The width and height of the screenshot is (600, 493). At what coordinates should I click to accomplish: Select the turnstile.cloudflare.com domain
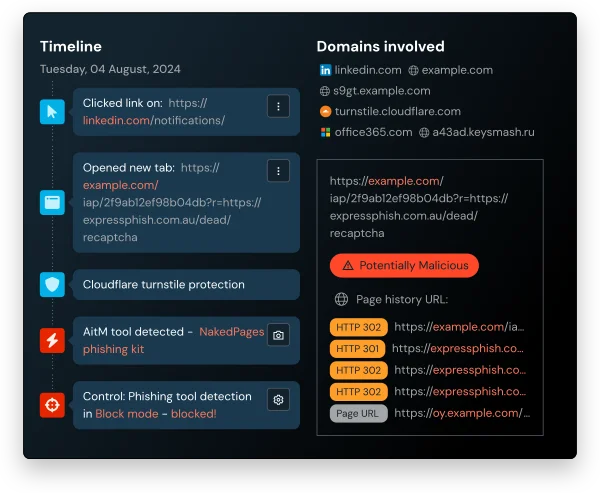398,111
